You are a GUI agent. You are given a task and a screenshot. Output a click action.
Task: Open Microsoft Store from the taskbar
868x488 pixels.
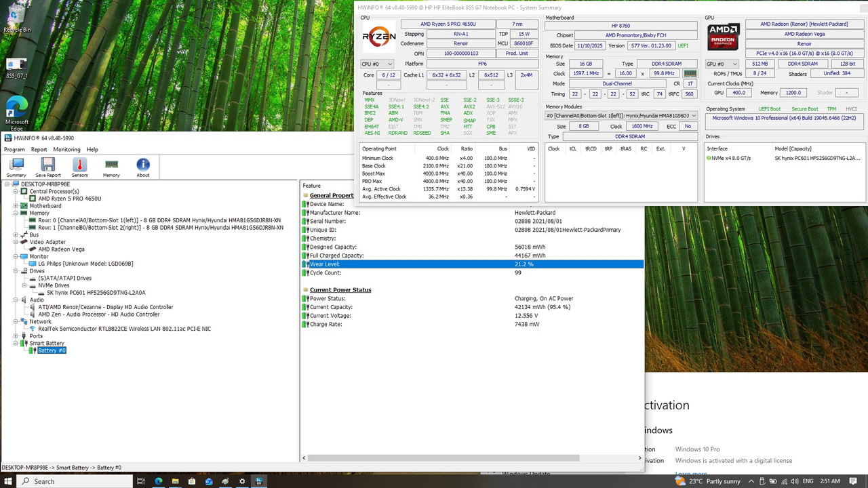tap(193, 481)
